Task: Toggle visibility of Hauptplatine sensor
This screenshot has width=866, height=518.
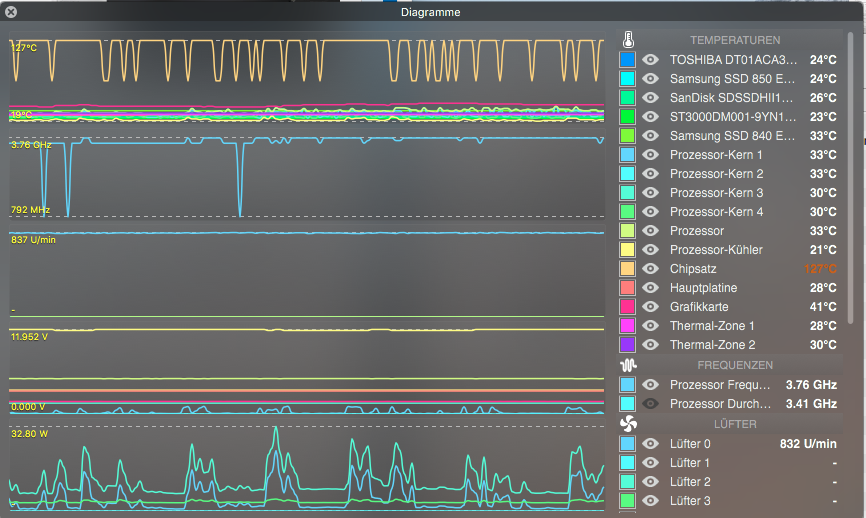Action: [x=651, y=288]
